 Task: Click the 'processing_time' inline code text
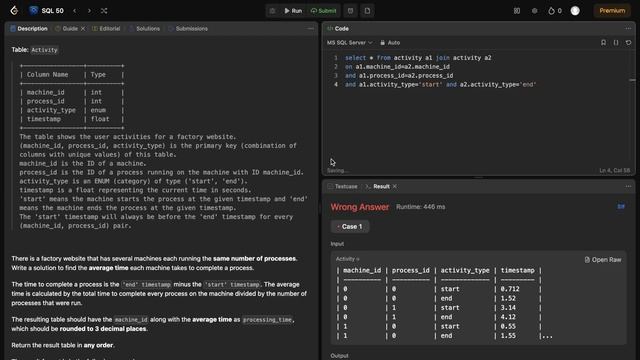pyautogui.click(x=267, y=320)
